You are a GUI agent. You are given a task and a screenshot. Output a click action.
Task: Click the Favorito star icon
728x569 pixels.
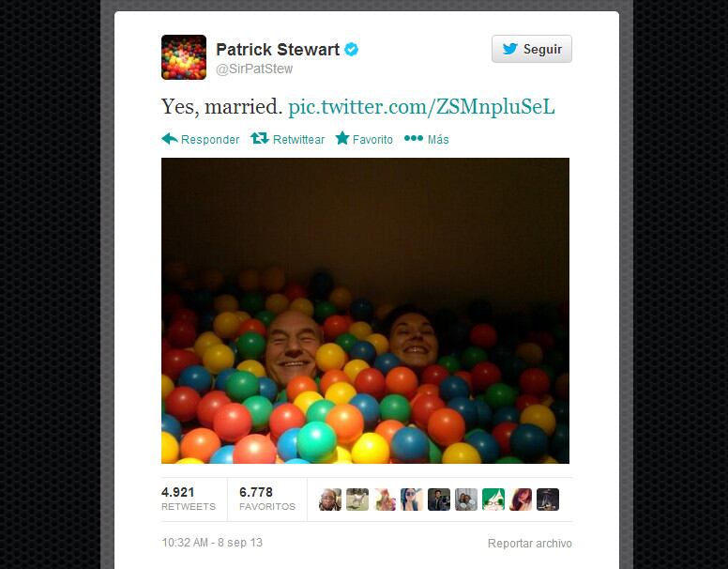[342, 138]
